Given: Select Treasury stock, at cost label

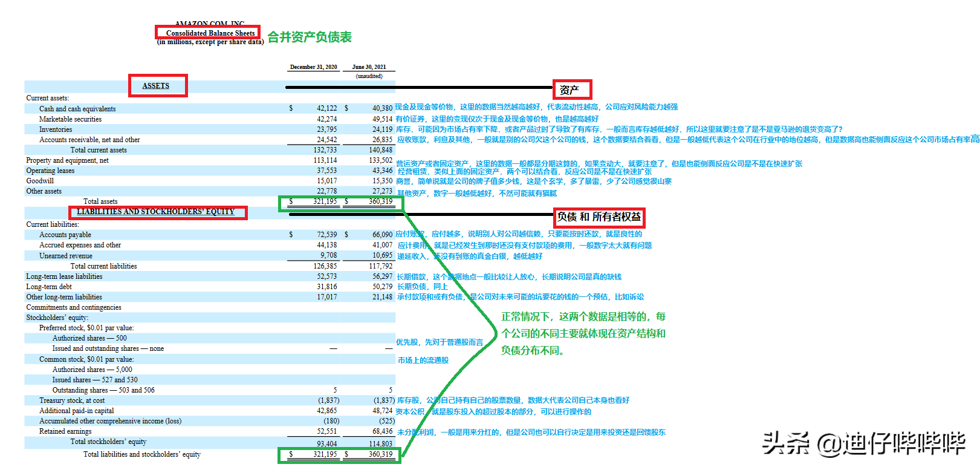Looking at the screenshot, I should point(72,400).
